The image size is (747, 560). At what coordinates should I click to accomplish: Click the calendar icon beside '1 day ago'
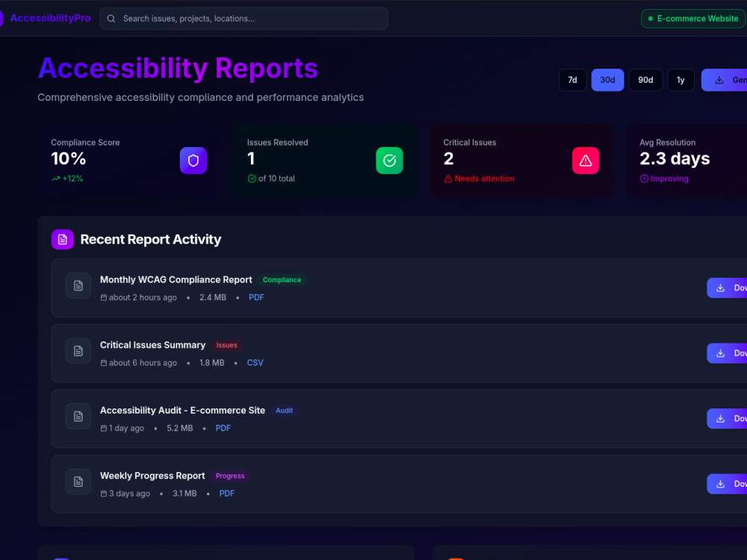click(103, 428)
